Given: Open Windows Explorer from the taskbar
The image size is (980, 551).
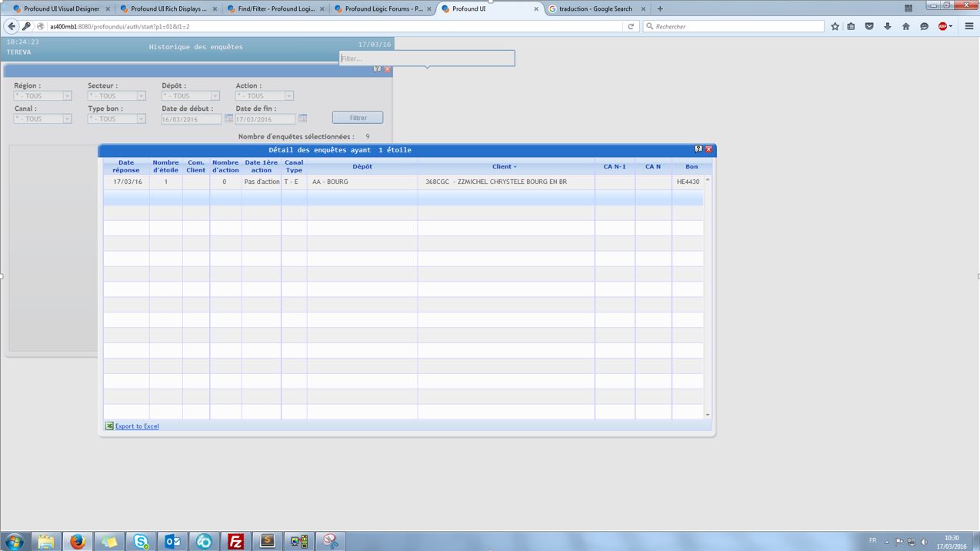Looking at the screenshot, I should click(46, 541).
